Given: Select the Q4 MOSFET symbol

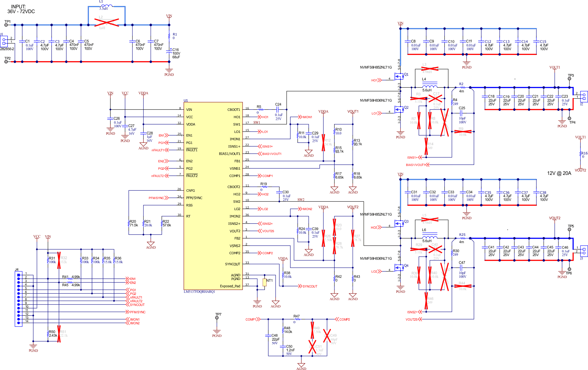Looking at the screenshot, I should click(400, 268).
